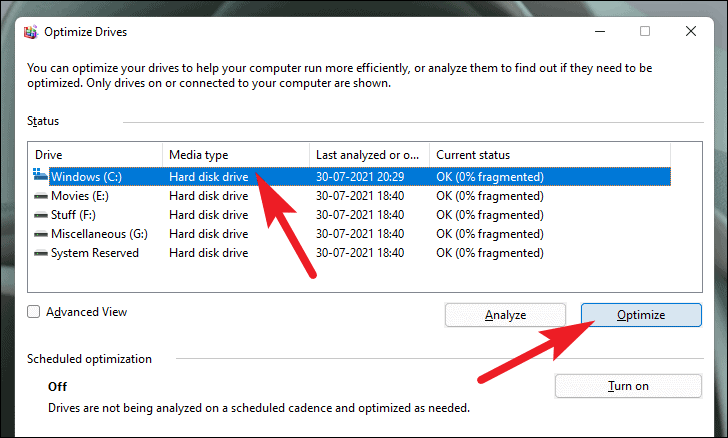Sort list by the Drive column header
Image resolution: width=728 pixels, height=438 pixels.
(x=95, y=155)
